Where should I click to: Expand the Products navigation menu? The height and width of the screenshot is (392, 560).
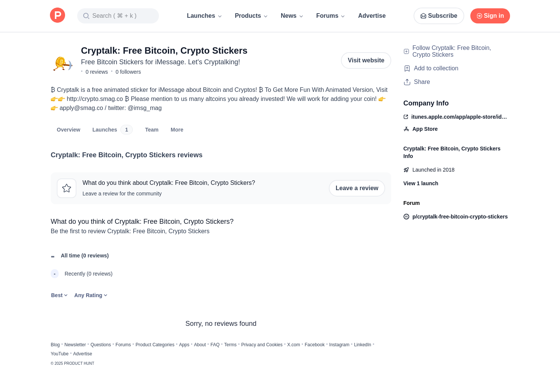pos(251,16)
